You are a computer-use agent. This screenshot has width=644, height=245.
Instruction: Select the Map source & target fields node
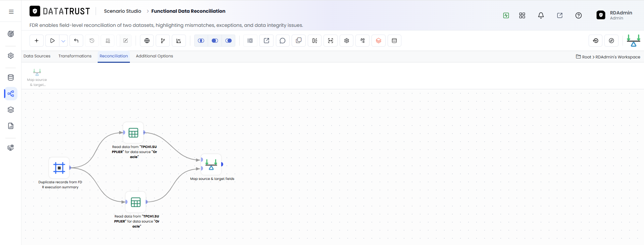click(x=211, y=164)
